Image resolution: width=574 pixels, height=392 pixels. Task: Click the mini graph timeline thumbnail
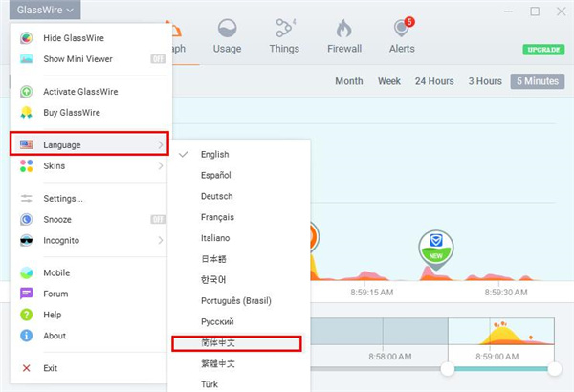(x=501, y=331)
